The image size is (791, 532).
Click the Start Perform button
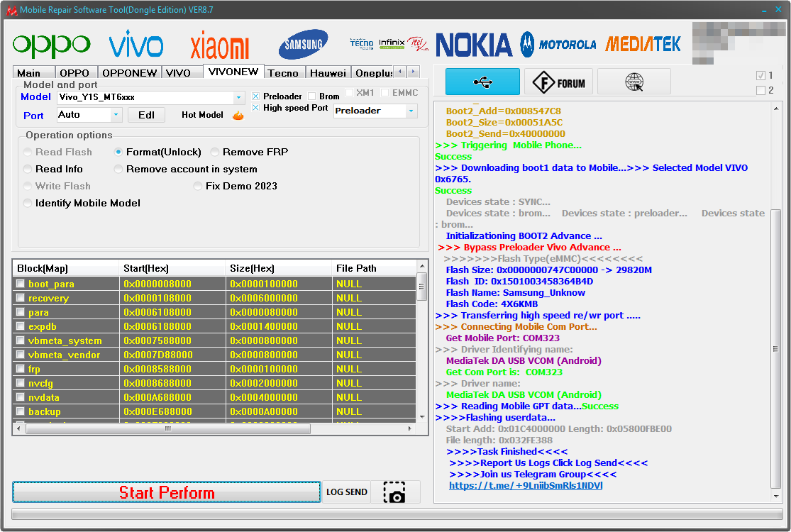(x=167, y=492)
